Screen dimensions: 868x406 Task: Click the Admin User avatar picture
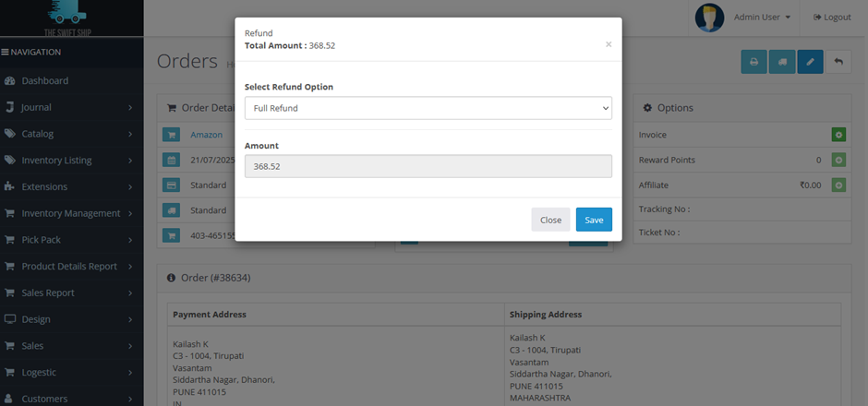[x=709, y=18]
